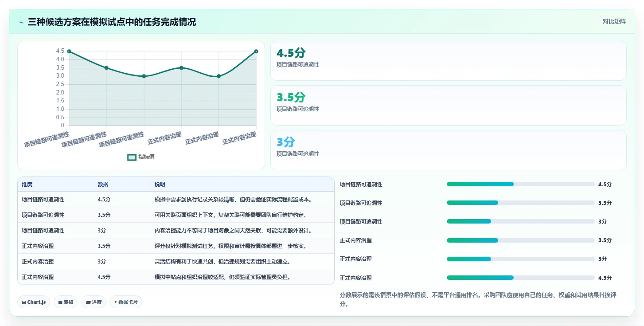Image resolution: width=644 pixels, height=326 pixels.
Task: Select the 进度 chip
Action: tap(94, 302)
